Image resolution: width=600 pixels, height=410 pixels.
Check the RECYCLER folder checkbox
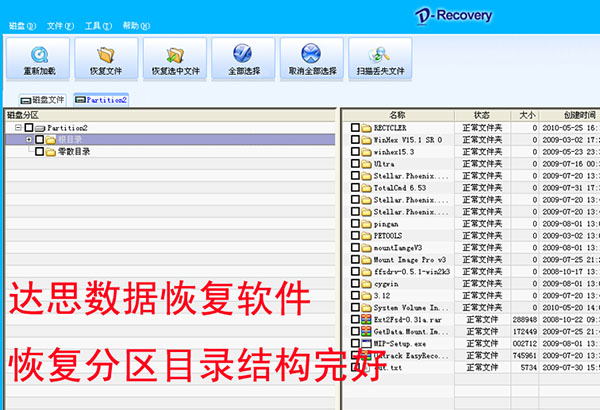(x=355, y=127)
